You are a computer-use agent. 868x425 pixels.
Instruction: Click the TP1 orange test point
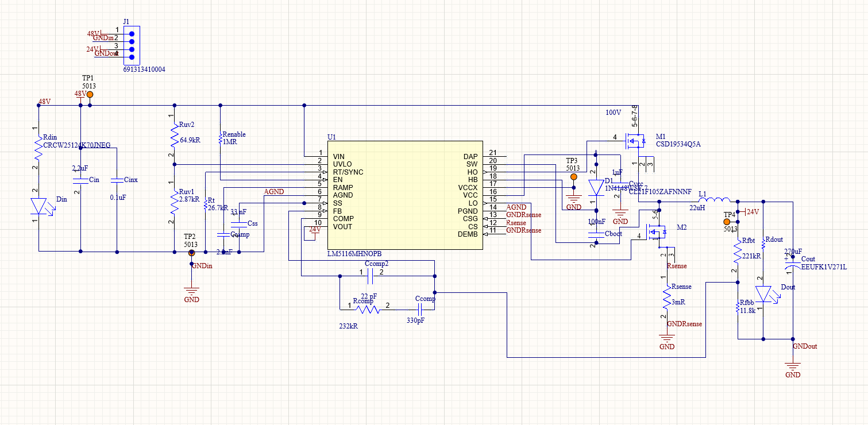pos(90,94)
